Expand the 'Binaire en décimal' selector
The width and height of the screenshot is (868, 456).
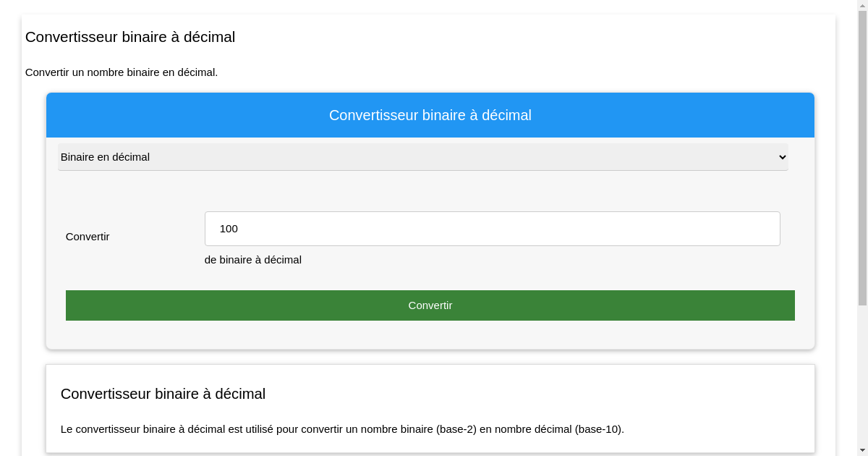pyautogui.click(x=423, y=157)
